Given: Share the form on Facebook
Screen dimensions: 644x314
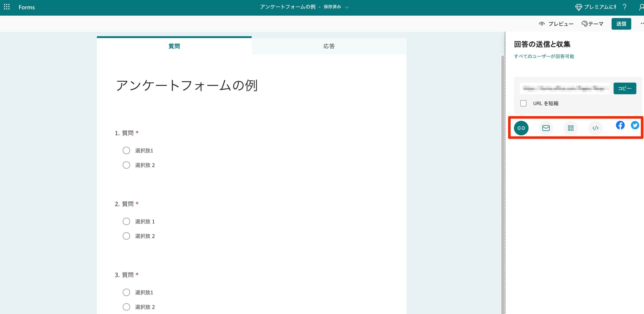Looking at the screenshot, I should click(x=620, y=125).
